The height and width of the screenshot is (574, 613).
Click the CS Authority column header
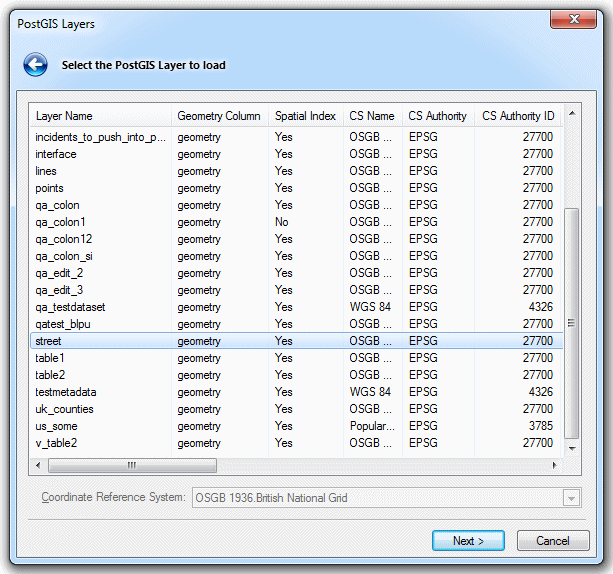pyautogui.click(x=437, y=116)
